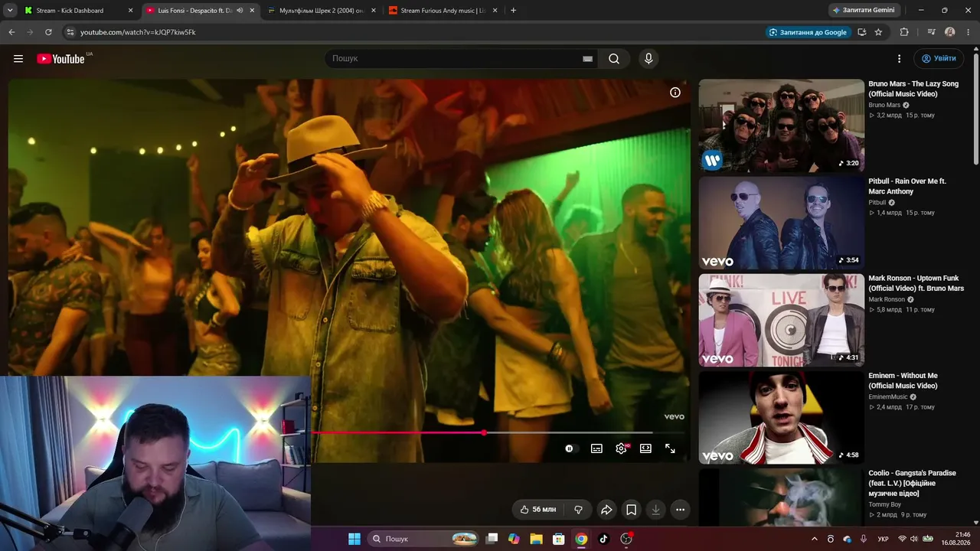Visit EminemMusic channel link
Image resolution: width=980 pixels, height=551 pixels.
click(888, 397)
